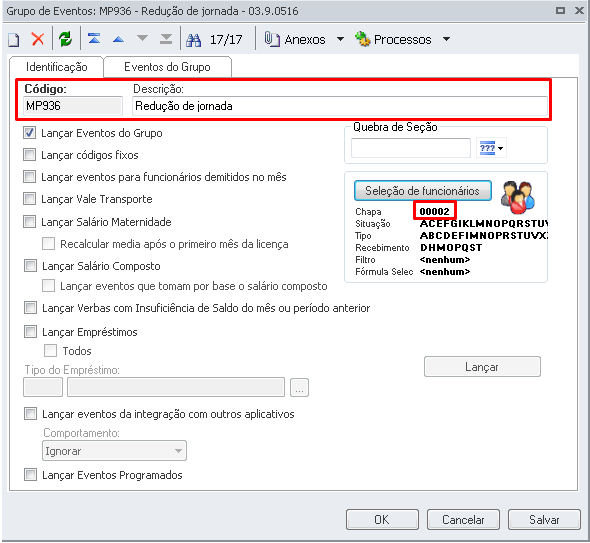The image size is (590, 543).
Task: Click the Situação value text
Action: pos(484,224)
